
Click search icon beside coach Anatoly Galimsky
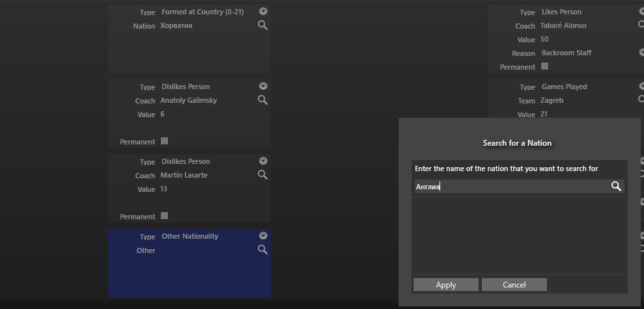[x=262, y=100]
